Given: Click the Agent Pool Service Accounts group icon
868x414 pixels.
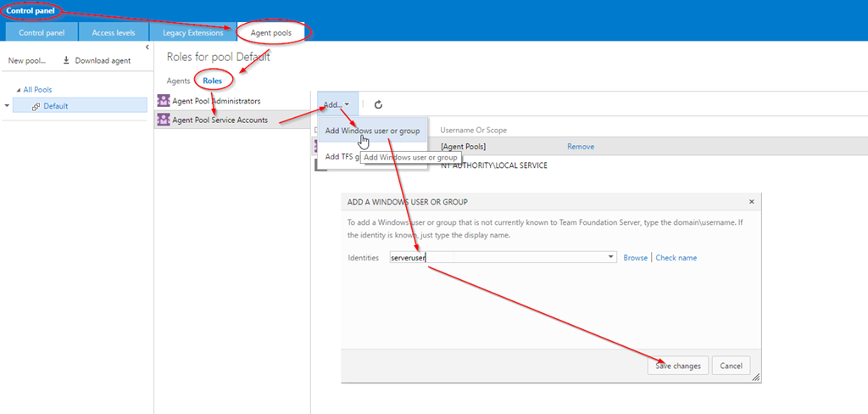Looking at the screenshot, I should (x=164, y=120).
